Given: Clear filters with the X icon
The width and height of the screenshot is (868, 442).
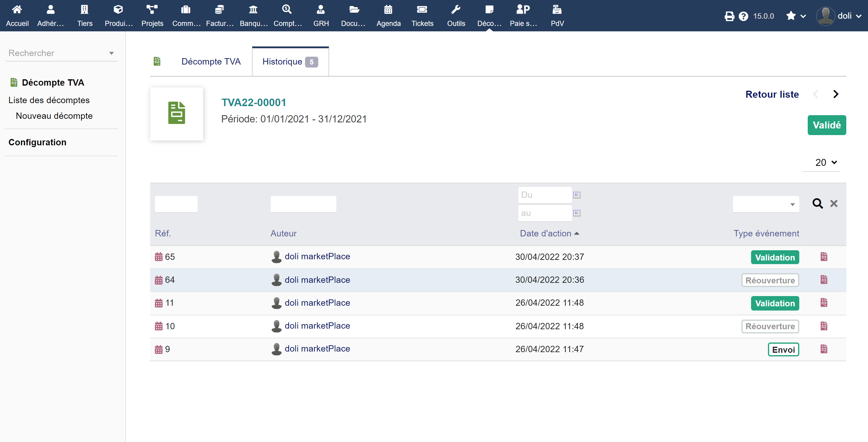Looking at the screenshot, I should (x=834, y=203).
